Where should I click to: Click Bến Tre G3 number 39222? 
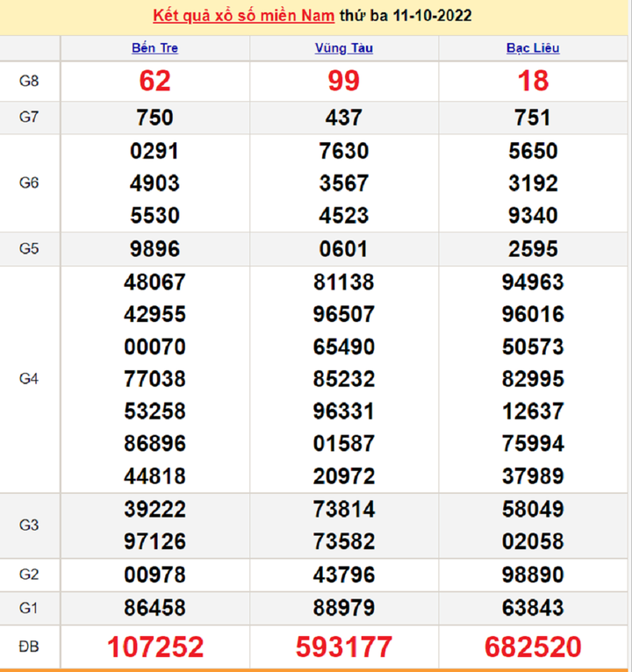pos(155,510)
